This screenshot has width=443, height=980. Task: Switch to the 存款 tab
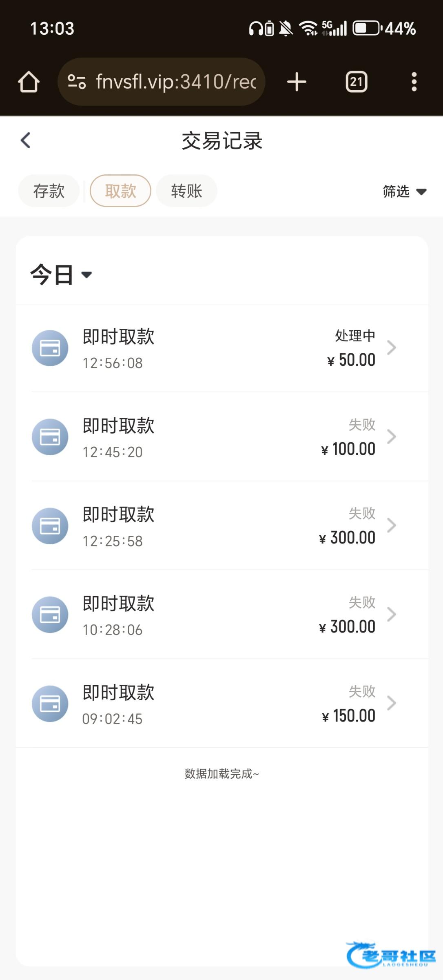pyautogui.click(x=49, y=191)
